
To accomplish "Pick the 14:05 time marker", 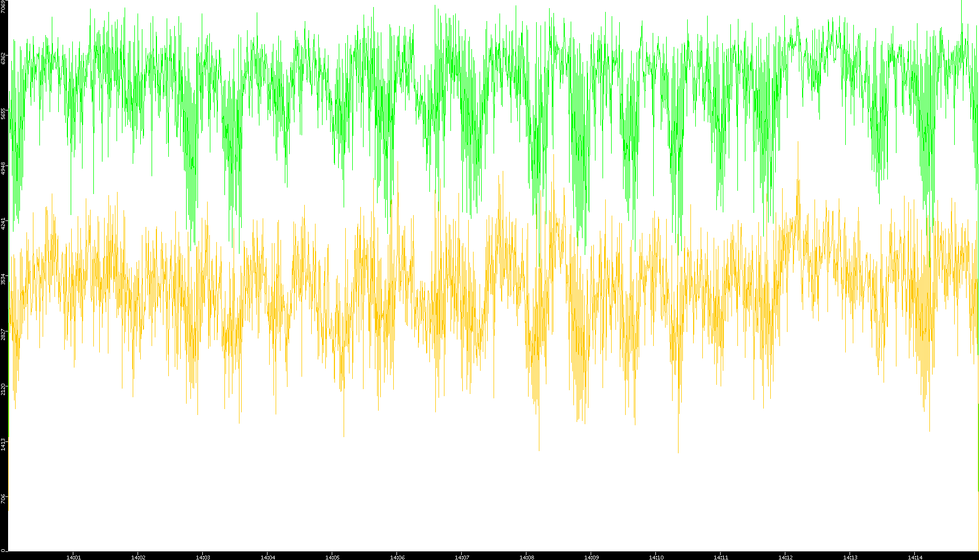I will pyautogui.click(x=332, y=557).
